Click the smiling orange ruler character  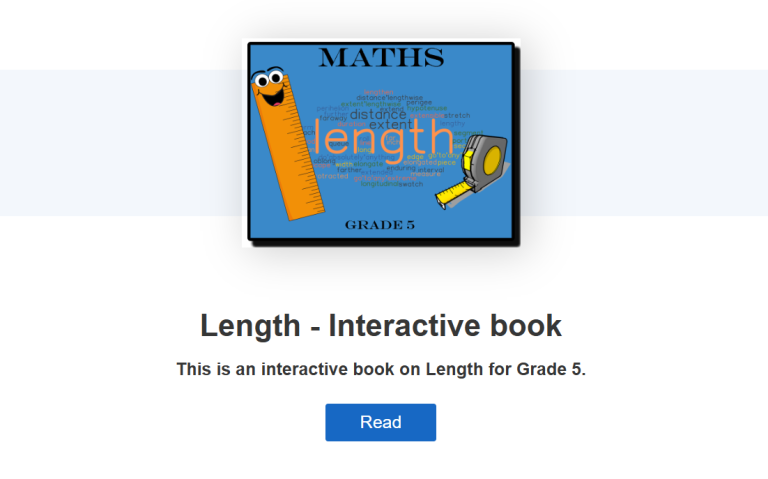(287, 143)
